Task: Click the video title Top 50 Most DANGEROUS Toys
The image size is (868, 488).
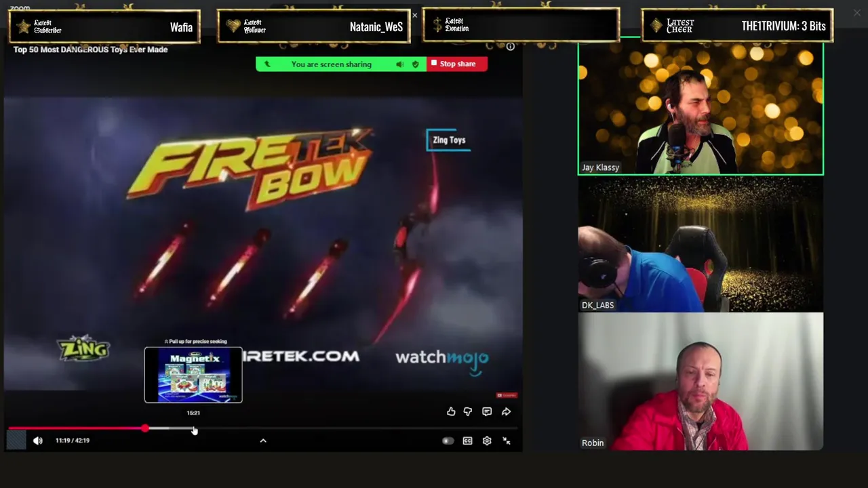Action: tap(90, 49)
